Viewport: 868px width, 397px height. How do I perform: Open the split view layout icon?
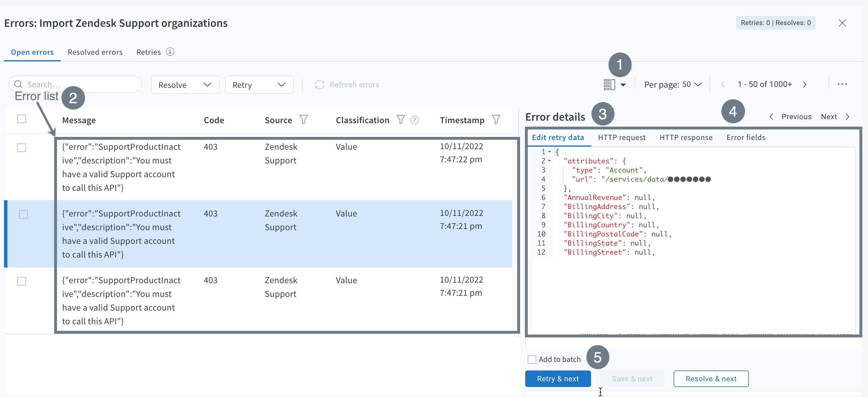pyautogui.click(x=609, y=85)
